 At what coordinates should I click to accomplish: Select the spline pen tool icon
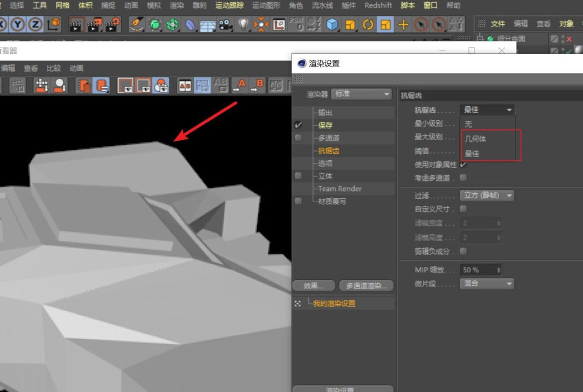coord(137,24)
